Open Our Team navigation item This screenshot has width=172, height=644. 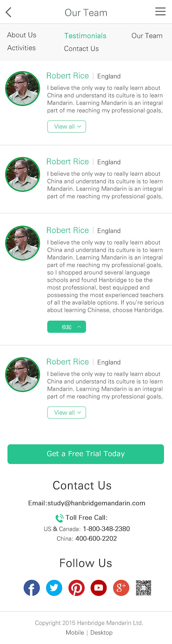(x=147, y=36)
